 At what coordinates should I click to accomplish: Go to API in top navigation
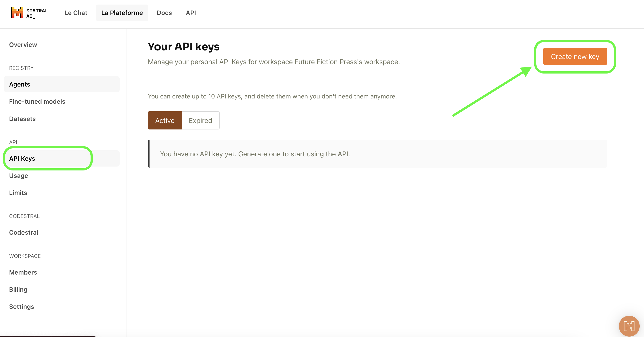pyautogui.click(x=191, y=13)
